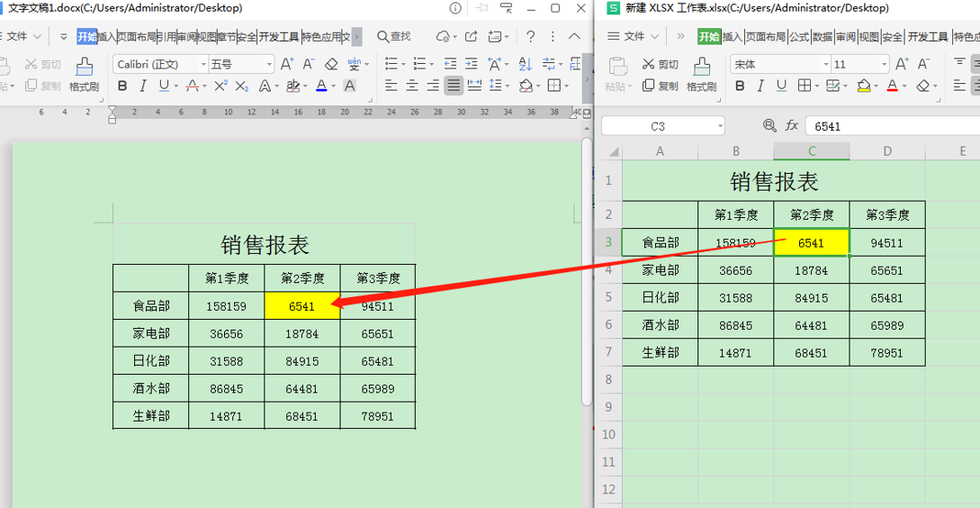
Task: Click the Excel red font color icon
Action: tap(893, 86)
